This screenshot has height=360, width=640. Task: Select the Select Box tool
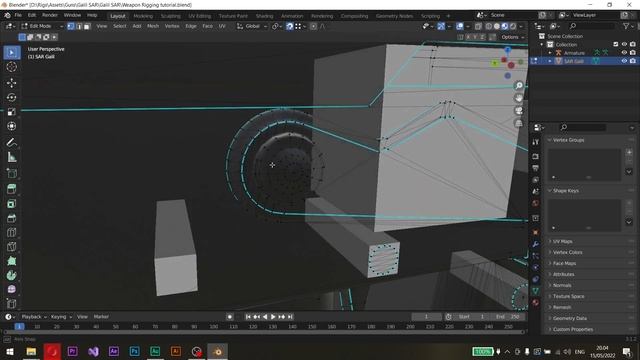pos(11,53)
